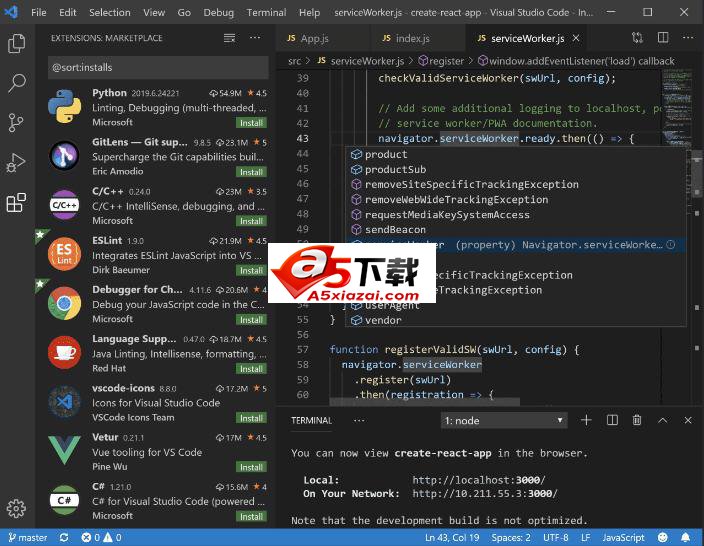The image size is (704, 546).
Task: Create a new terminal with plus icon
Action: 586,420
